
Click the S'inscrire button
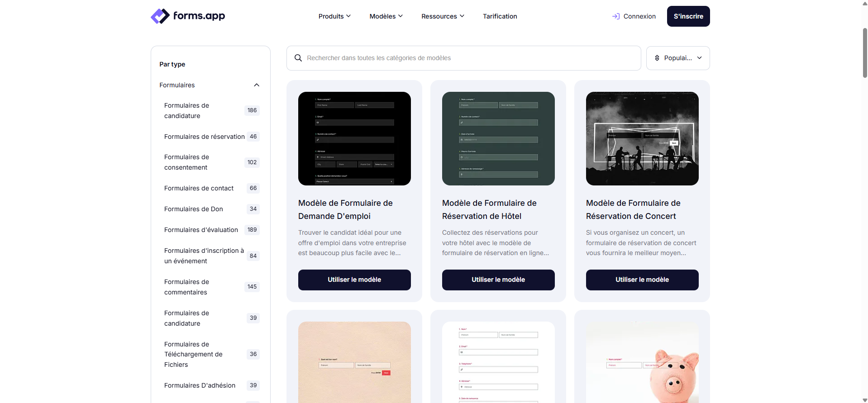pos(688,16)
